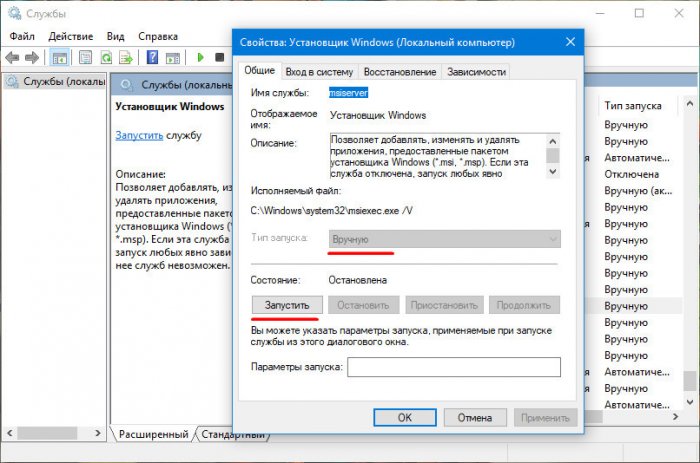This screenshot has height=463, width=700.
Task: Click the path C:\Windows\system32\msiexec.exe /V
Action: (x=332, y=210)
